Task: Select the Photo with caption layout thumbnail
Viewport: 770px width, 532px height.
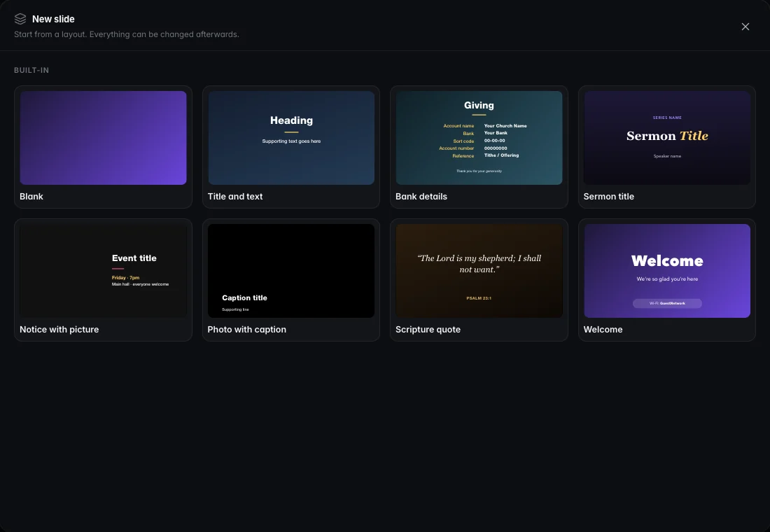Action: click(291, 271)
